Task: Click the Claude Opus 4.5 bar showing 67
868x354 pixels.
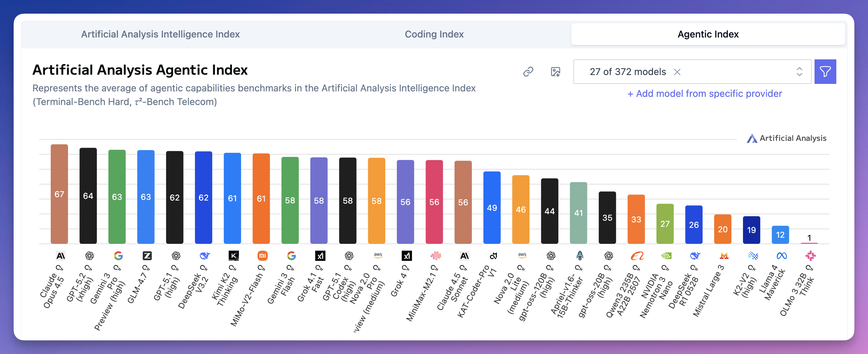Action: coord(59,194)
